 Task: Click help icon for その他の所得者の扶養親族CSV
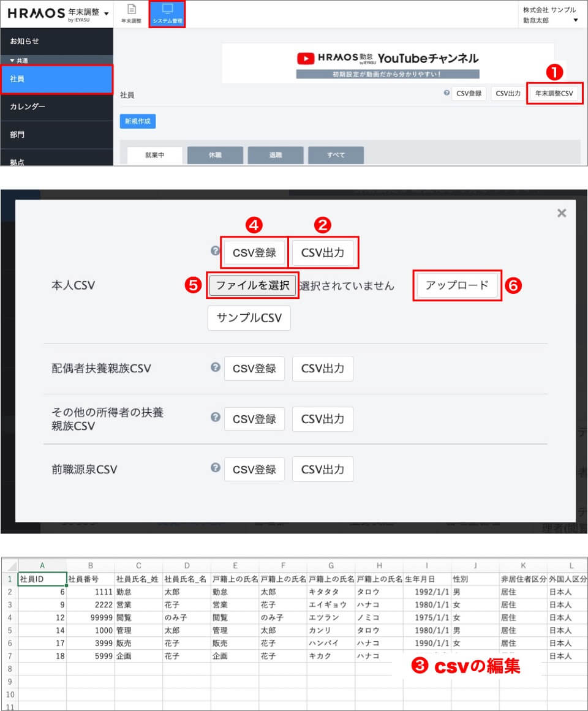point(215,417)
